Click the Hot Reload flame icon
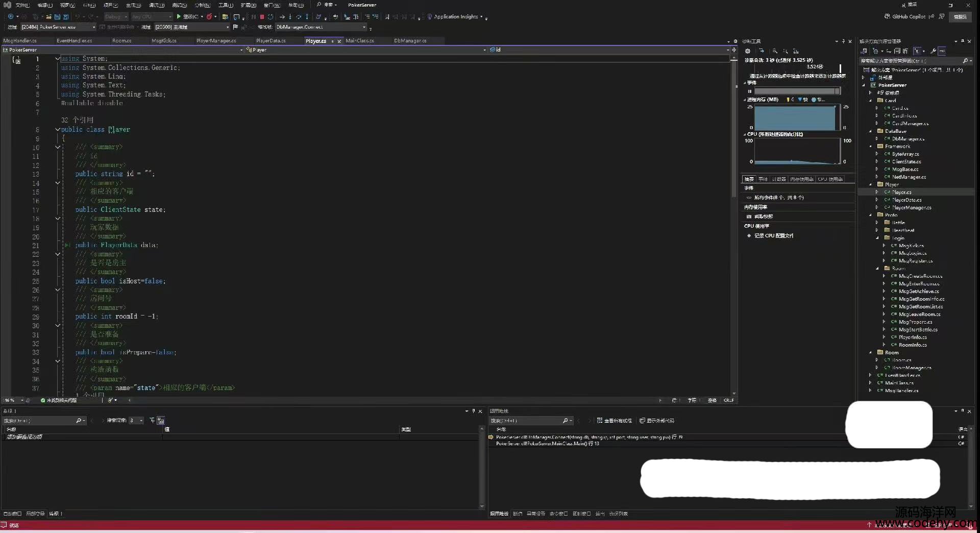Screen dimensions: 980x533 pos(209,16)
